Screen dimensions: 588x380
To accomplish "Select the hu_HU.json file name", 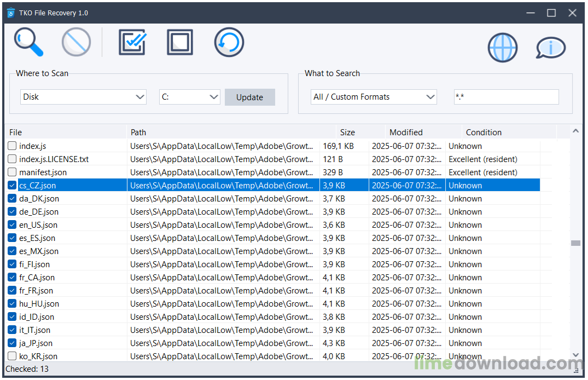I will (39, 304).
